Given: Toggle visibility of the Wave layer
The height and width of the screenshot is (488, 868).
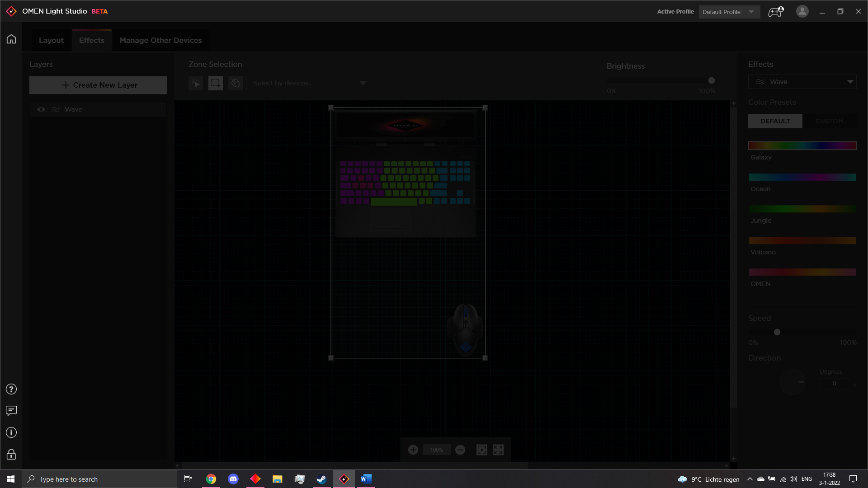Looking at the screenshot, I should pyautogui.click(x=41, y=109).
